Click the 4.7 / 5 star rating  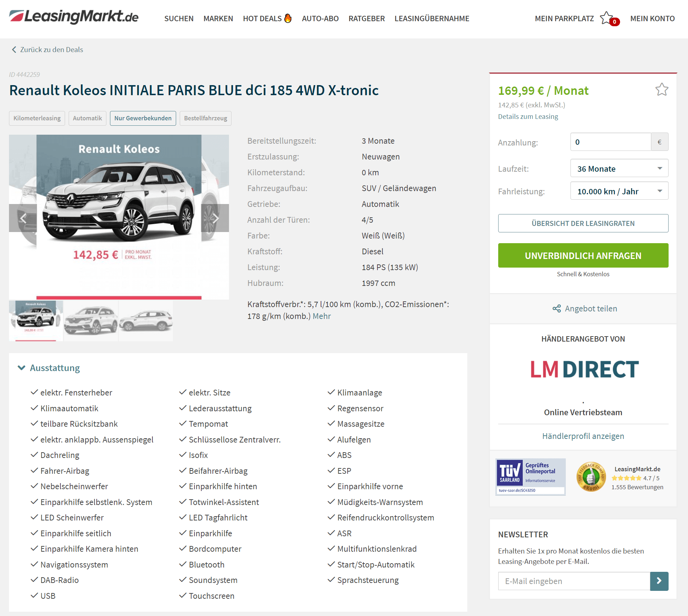point(636,478)
